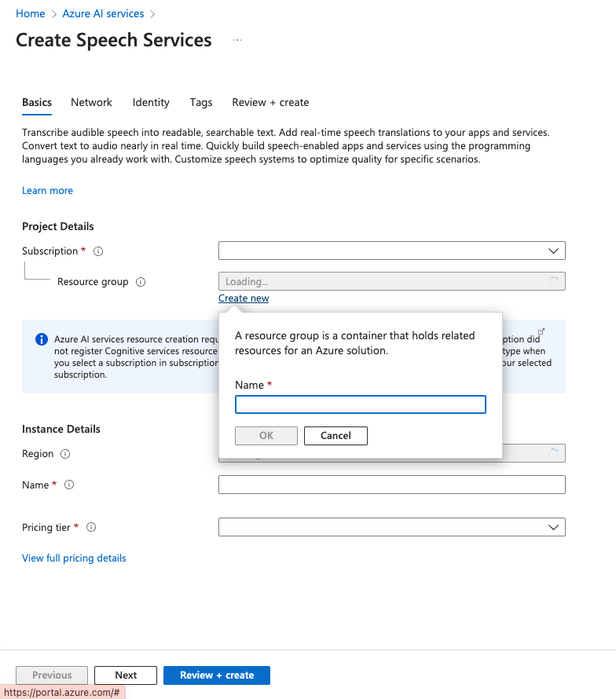Open the Resource group loading dropdown
The width and height of the screenshot is (616, 699).
pyautogui.click(x=391, y=281)
